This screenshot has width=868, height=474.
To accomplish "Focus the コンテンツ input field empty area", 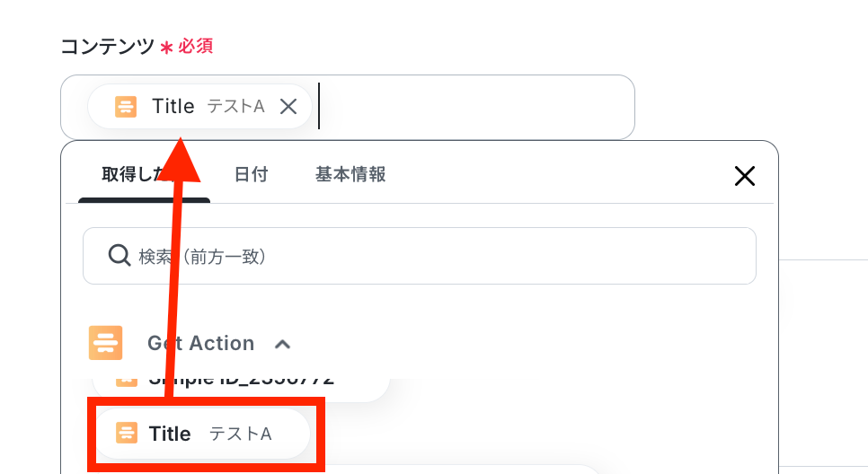I will pyautogui.click(x=476, y=107).
